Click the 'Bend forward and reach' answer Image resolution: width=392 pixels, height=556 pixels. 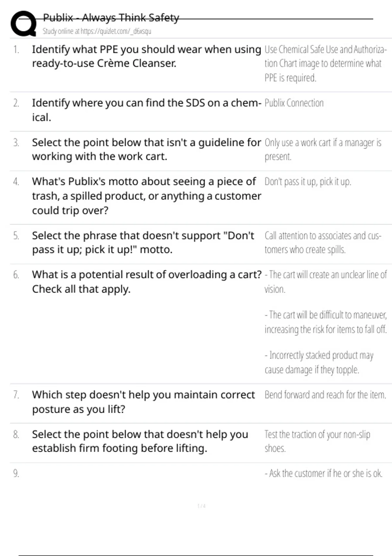click(x=325, y=395)
